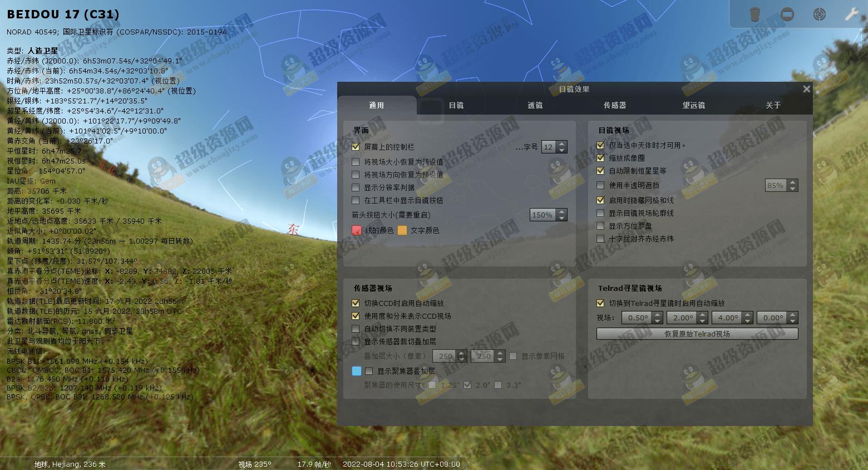Decrease 箭头按钮大小 percentage with down arrow
The height and width of the screenshot is (470, 868).
click(562, 218)
